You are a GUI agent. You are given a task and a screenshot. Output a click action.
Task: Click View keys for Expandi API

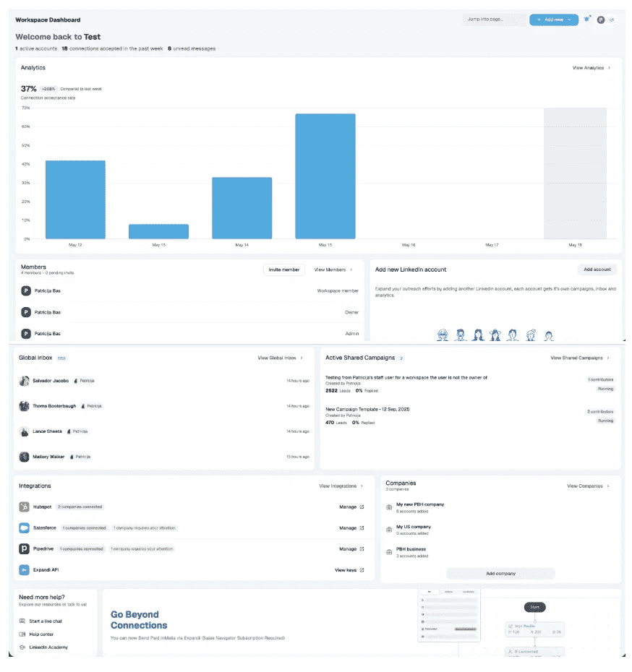(346, 569)
